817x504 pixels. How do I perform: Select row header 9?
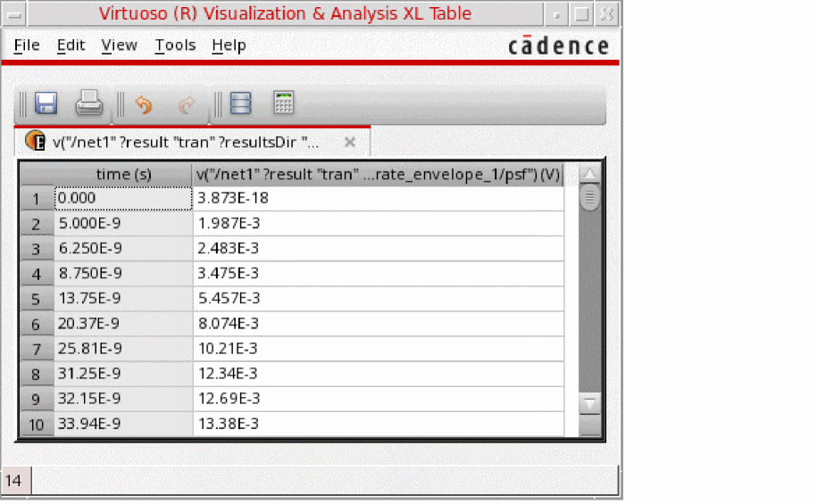click(x=37, y=399)
